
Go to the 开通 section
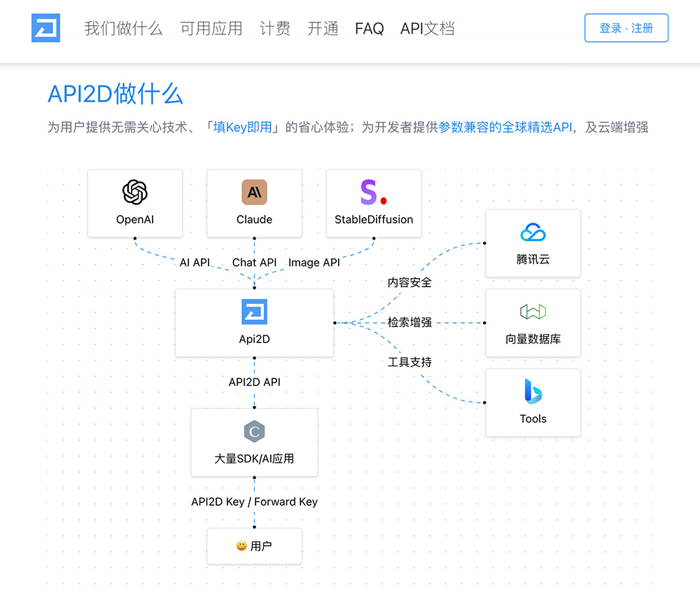point(323,29)
